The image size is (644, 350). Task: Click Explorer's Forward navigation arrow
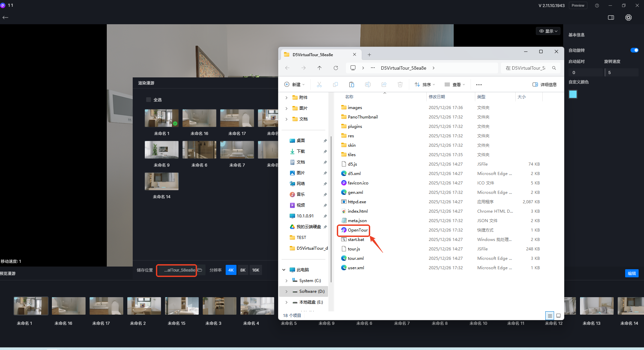[303, 68]
